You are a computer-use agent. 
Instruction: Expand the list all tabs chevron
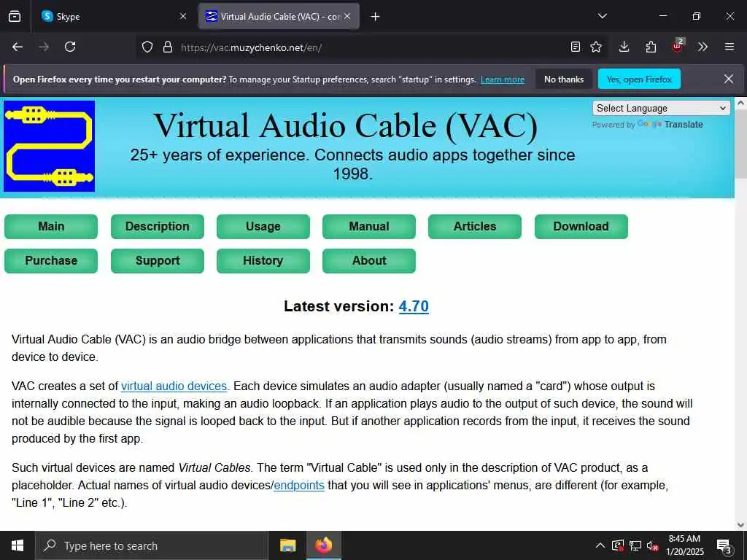602,16
